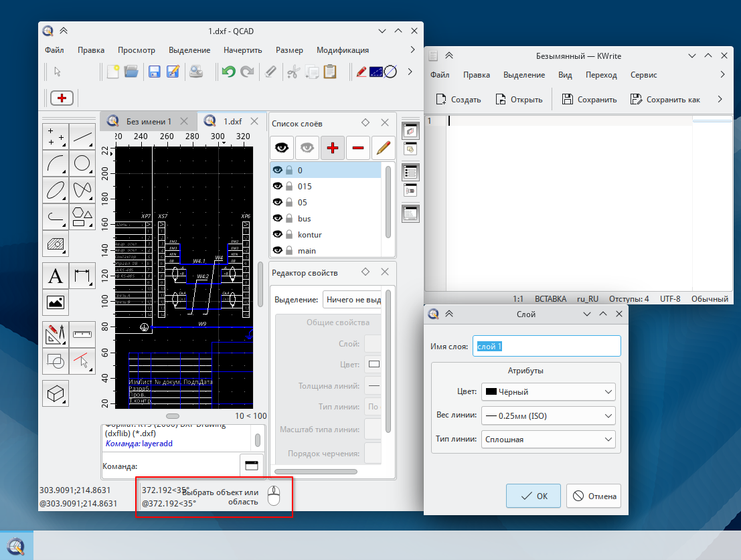Click the pencil Edit Layer icon

pyautogui.click(x=382, y=147)
